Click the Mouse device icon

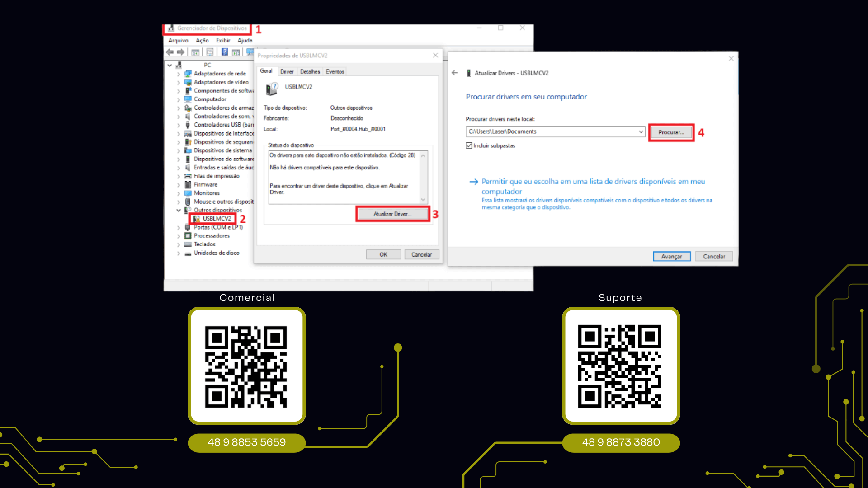pyautogui.click(x=188, y=202)
